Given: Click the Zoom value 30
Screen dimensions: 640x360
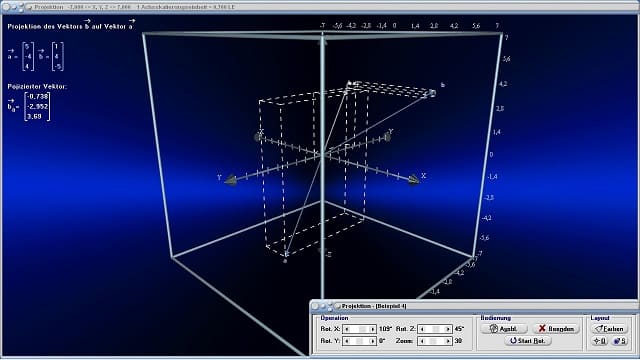Looking at the screenshot, I should (458, 341).
